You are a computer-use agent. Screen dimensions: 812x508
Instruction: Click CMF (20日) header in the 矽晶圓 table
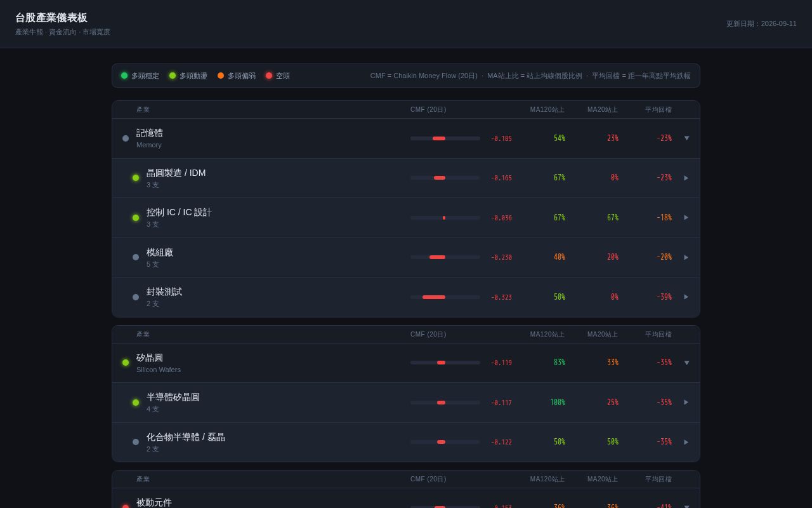[428, 335]
